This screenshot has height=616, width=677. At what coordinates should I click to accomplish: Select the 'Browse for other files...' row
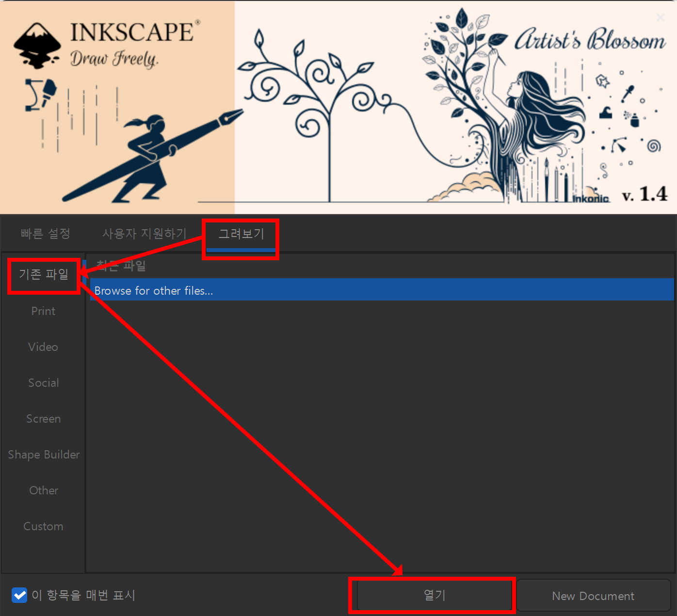coord(382,290)
